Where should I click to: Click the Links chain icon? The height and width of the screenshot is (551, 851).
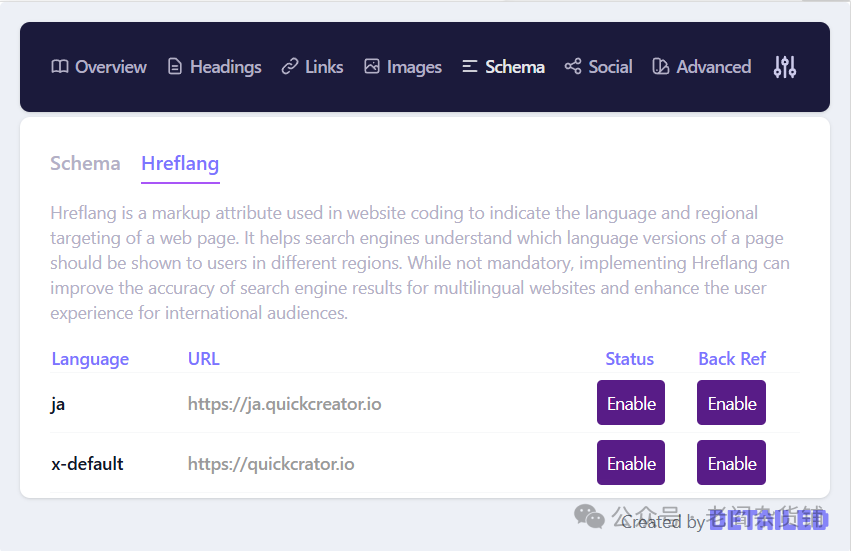(x=290, y=67)
